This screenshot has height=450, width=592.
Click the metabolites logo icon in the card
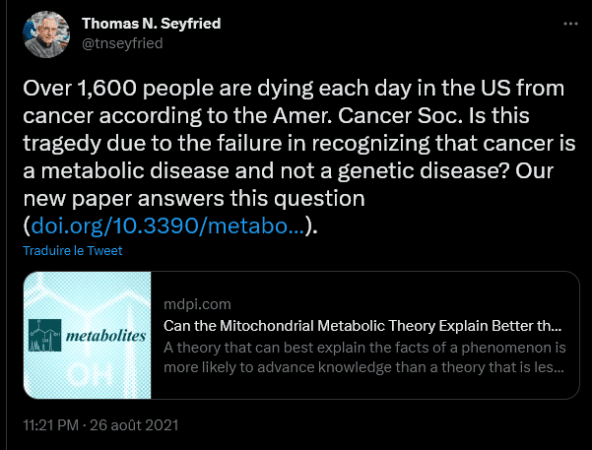coord(45,335)
